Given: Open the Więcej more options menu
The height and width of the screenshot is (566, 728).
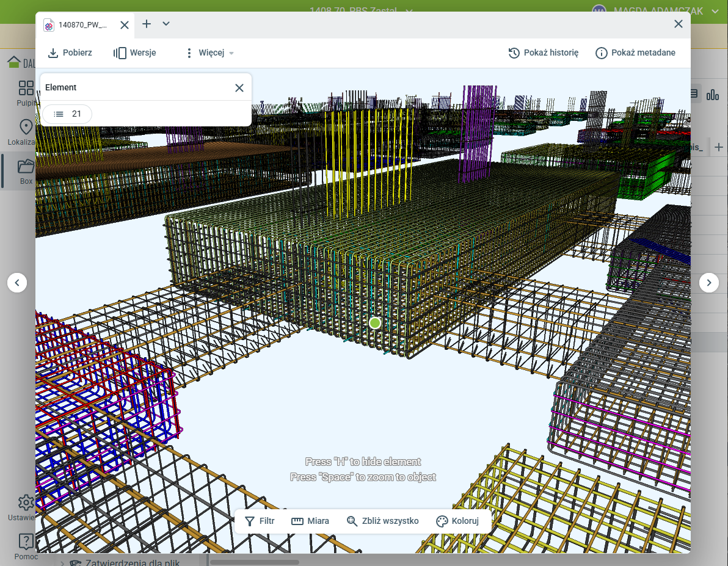Looking at the screenshot, I should coord(209,53).
